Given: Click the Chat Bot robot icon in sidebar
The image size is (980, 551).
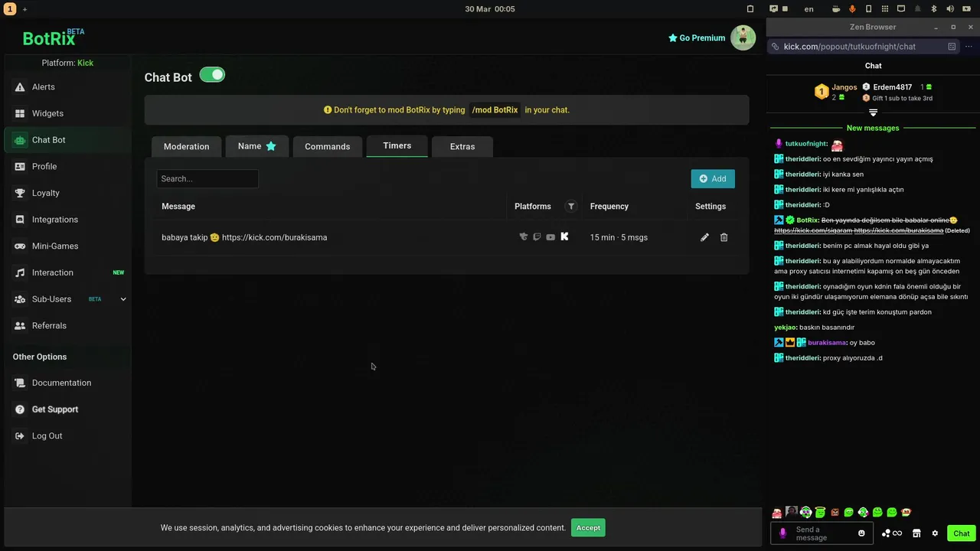Looking at the screenshot, I should click(20, 140).
